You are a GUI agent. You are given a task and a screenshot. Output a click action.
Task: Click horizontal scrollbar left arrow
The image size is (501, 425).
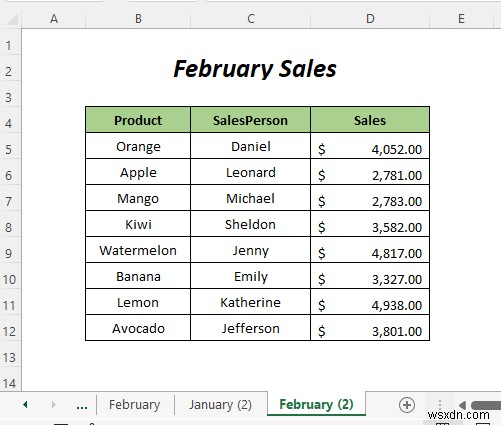tap(462, 405)
